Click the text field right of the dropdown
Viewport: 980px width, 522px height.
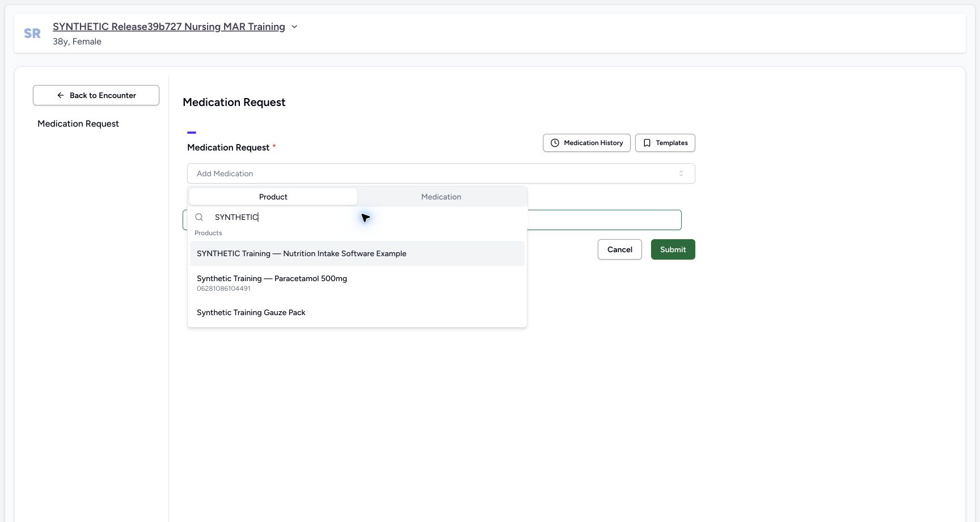[604, 220]
